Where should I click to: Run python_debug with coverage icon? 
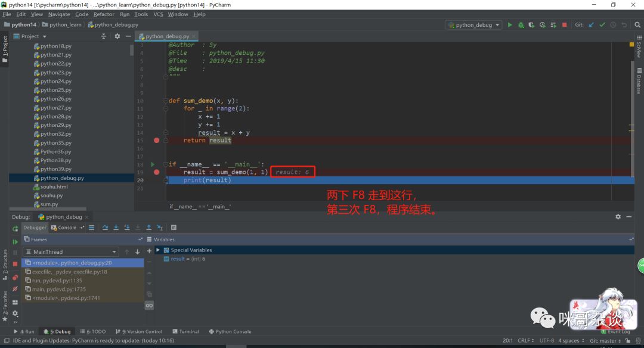point(531,24)
